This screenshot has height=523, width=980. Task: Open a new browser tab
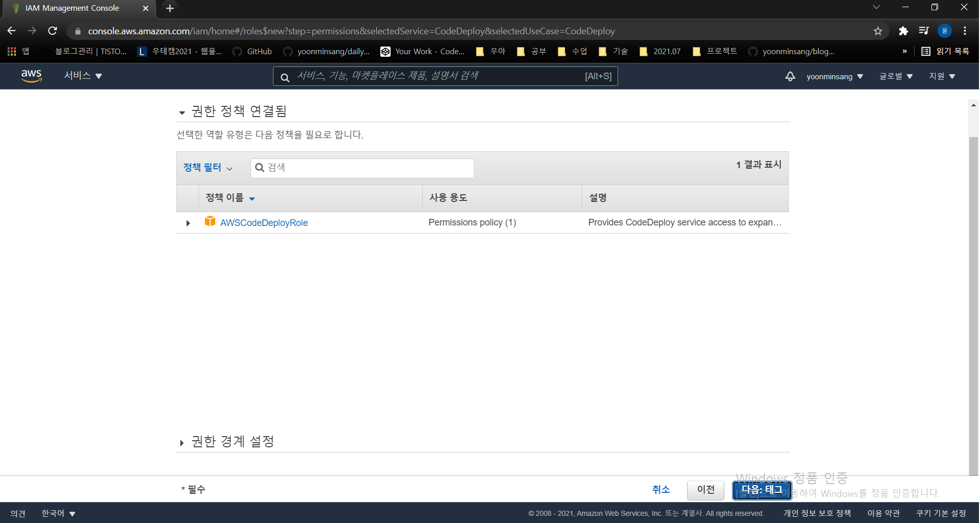[x=170, y=8]
